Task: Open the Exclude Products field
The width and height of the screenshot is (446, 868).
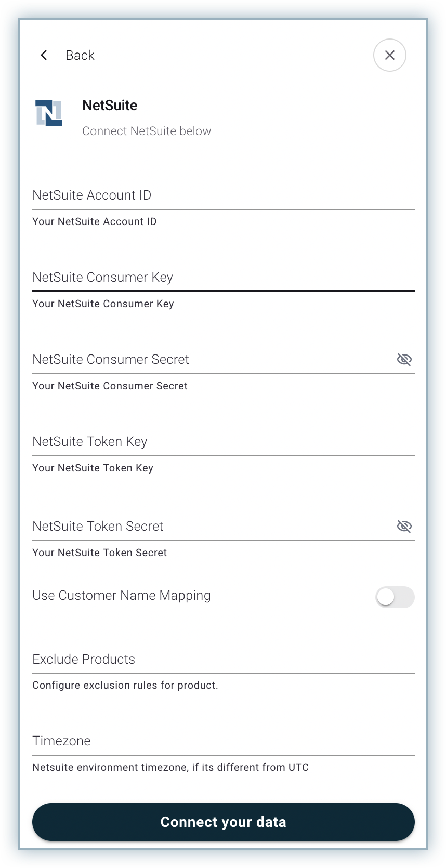Action: tap(223, 660)
